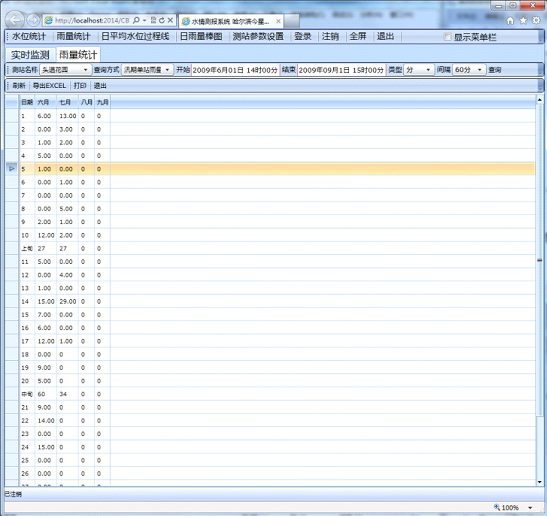This screenshot has height=516, width=547.
Task: Click the 已注销 status bar text
Action: click(13, 494)
